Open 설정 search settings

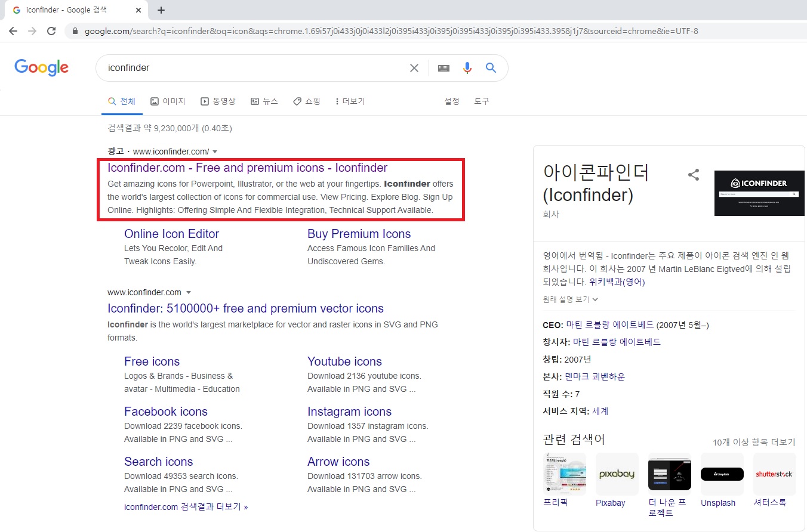(x=452, y=101)
